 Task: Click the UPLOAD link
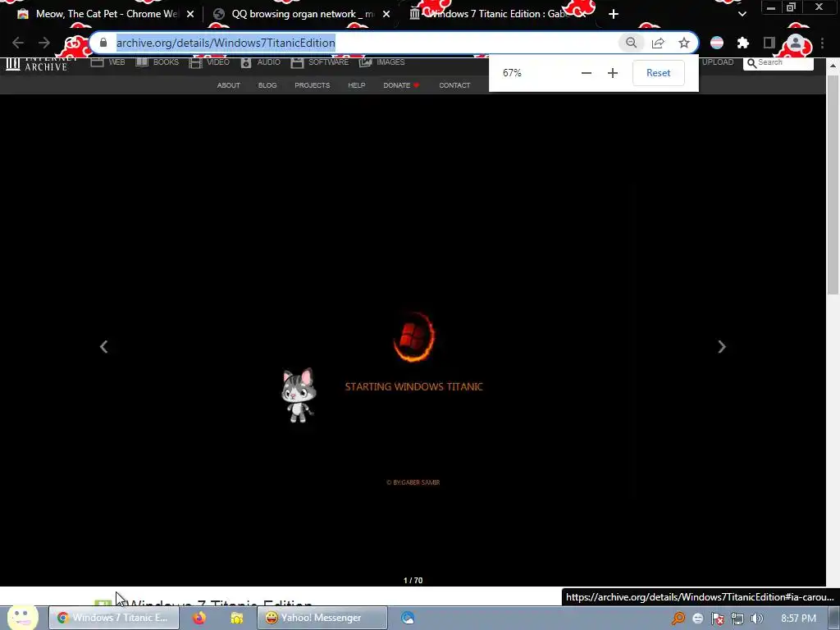718,62
